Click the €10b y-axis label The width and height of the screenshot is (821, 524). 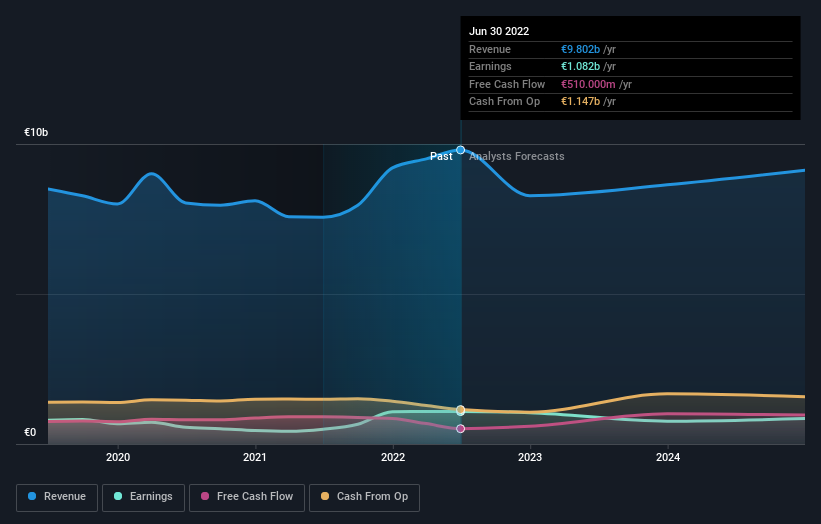pyautogui.click(x=36, y=132)
